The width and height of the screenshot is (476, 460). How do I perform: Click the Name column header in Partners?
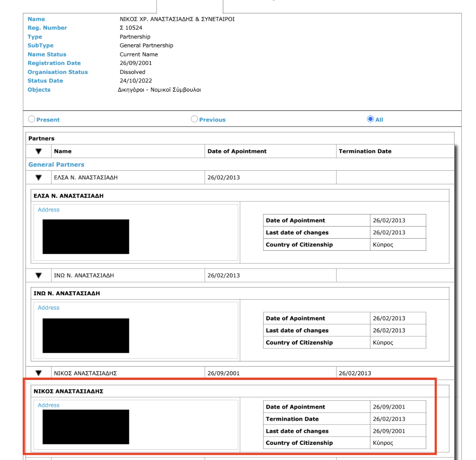point(63,151)
